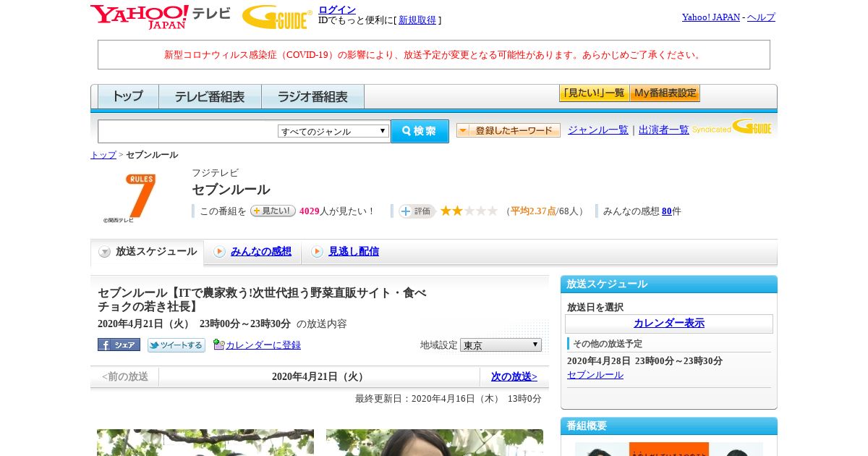The image size is (868, 456).
Task: Click the arrow icon beside 放送スケジュール tab
Action: (x=105, y=252)
